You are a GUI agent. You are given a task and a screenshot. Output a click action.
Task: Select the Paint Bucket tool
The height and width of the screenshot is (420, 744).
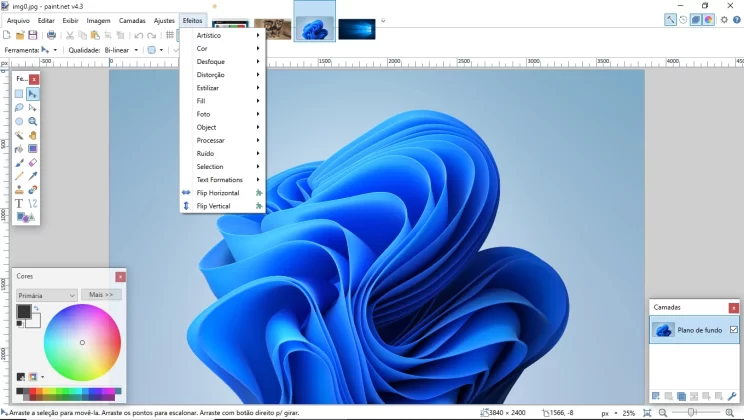click(x=19, y=149)
